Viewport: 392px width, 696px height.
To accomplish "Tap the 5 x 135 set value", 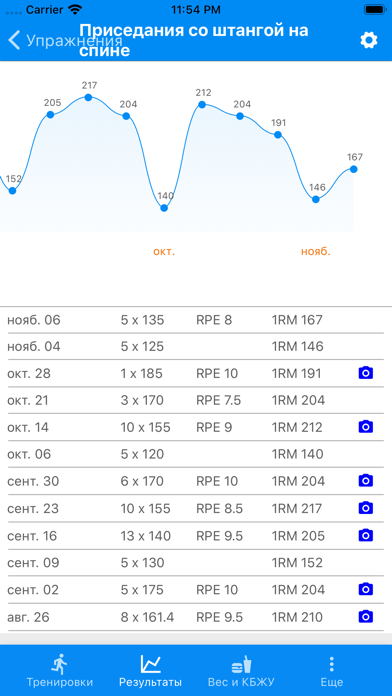I will [x=142, y=320].
